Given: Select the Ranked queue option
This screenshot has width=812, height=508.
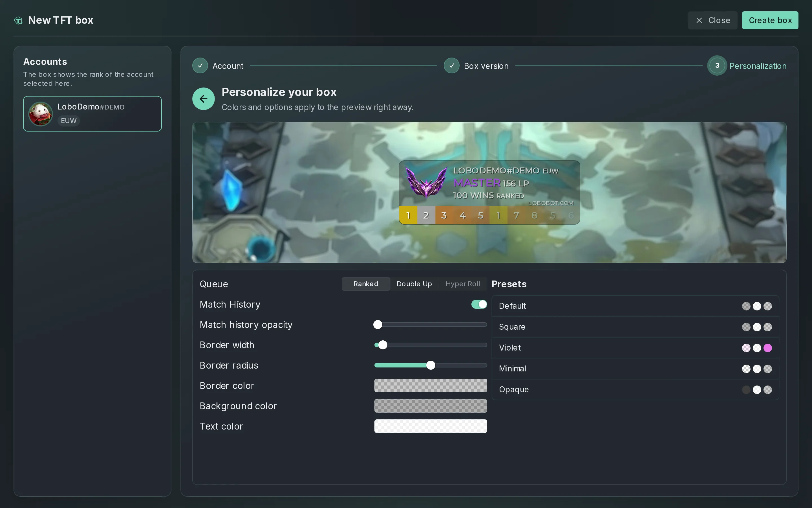Looking at the screenshot, I should pos(366,284).
